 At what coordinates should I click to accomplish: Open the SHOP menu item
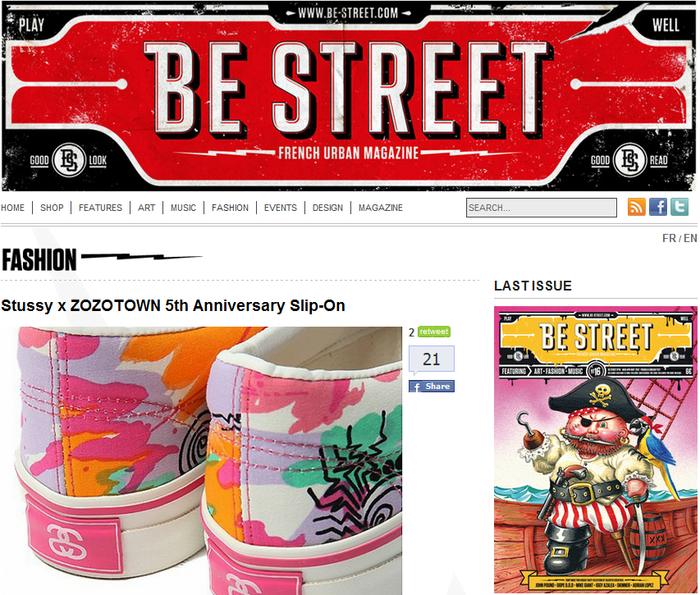click(x=52, y=208)
